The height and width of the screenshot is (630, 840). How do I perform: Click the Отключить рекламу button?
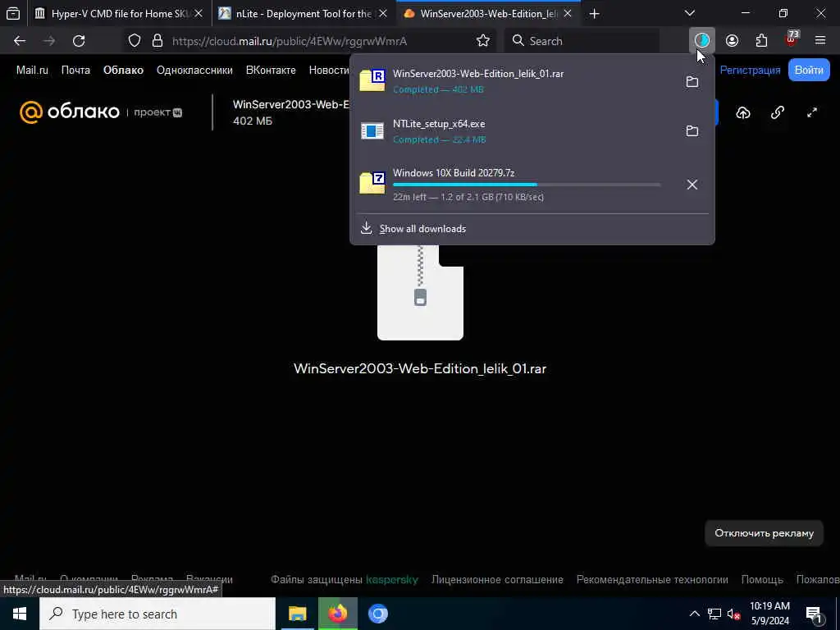click(x=764, y=533)
